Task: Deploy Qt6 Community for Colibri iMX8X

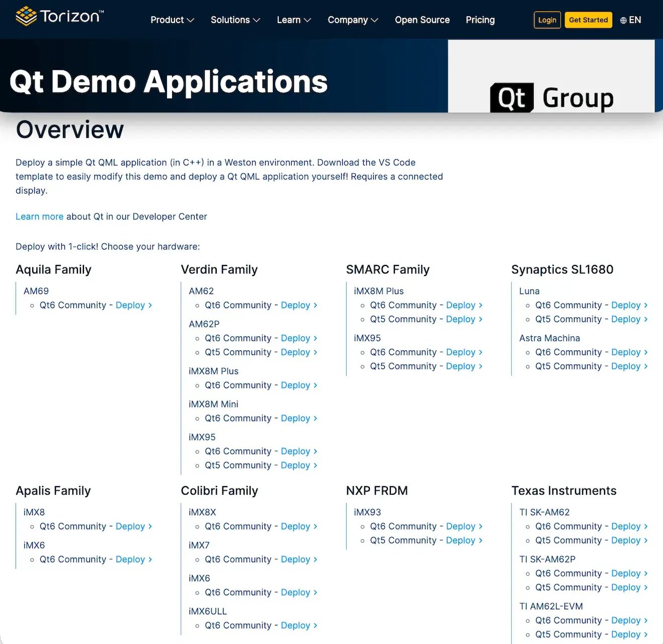Action: [296, 526]
